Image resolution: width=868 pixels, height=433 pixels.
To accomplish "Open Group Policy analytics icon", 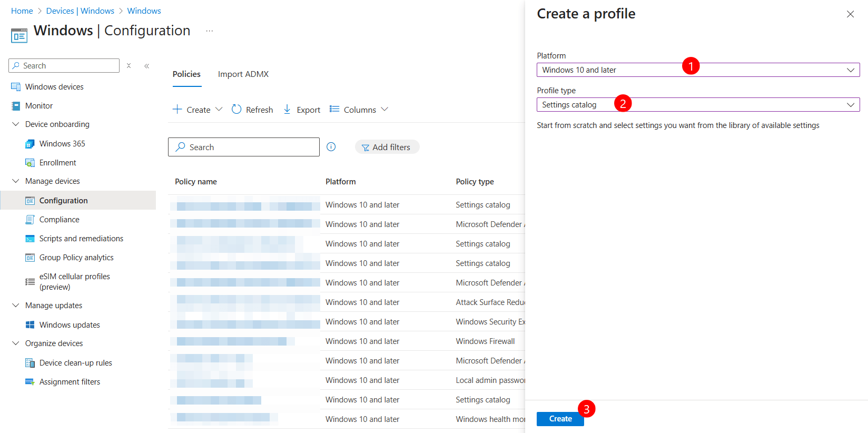I will click(x=30, y=258).
